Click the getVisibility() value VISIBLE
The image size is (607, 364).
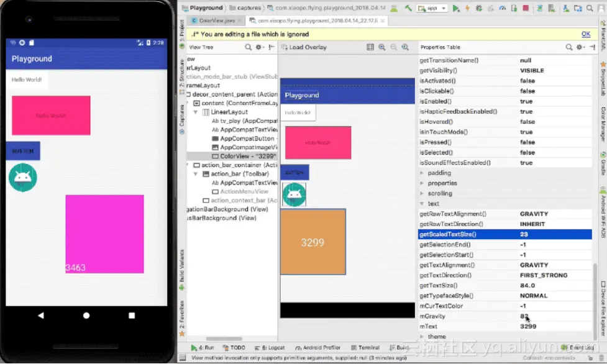coord(532,70)
